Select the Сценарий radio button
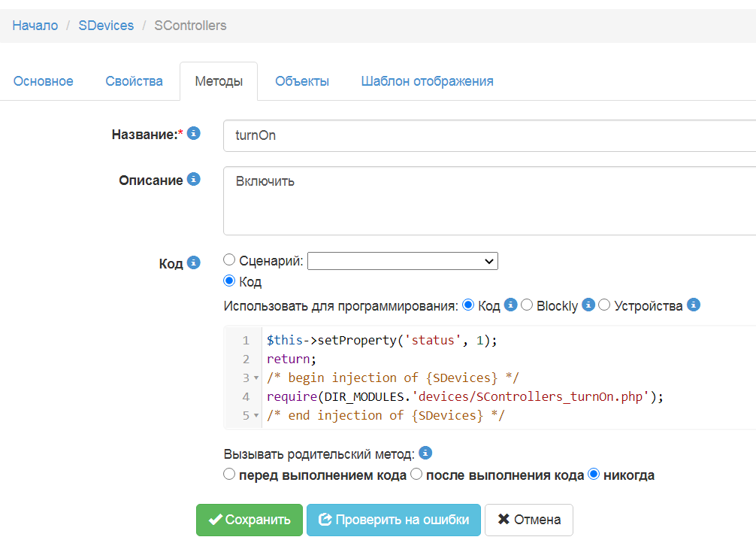Image resolution: width=756 pixels, height=546 pixels. 230,260
